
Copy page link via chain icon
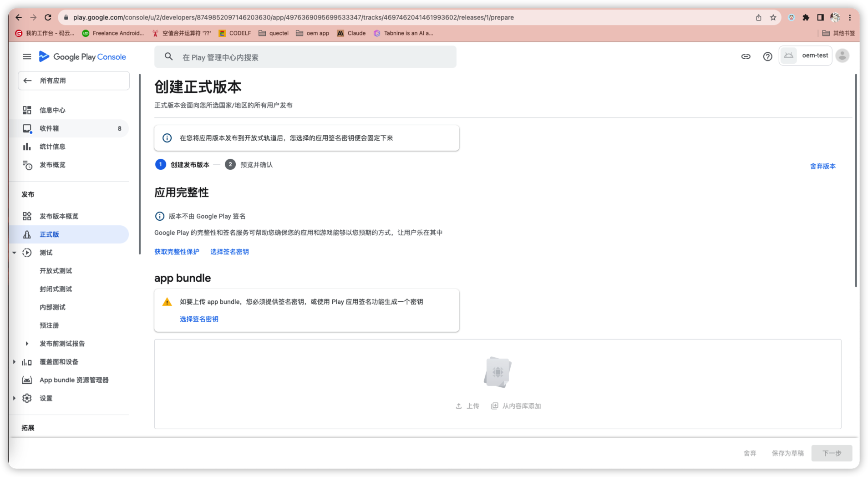746,56
